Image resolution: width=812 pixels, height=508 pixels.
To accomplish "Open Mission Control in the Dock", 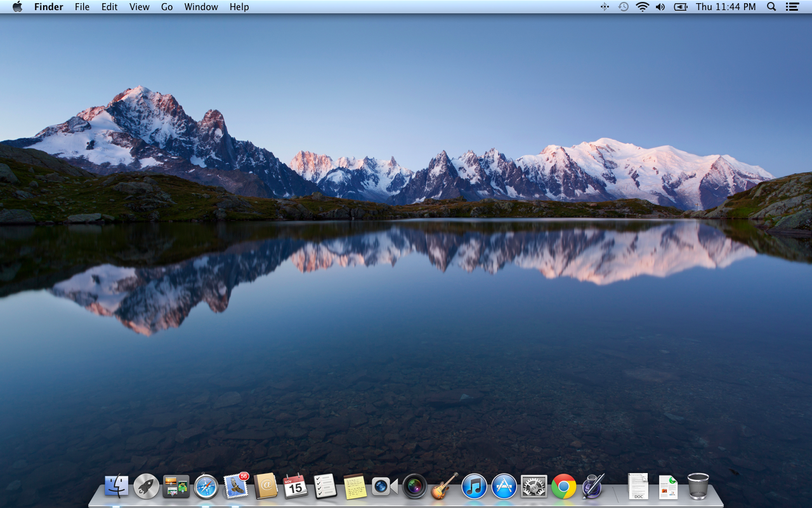I will point(176,486).
